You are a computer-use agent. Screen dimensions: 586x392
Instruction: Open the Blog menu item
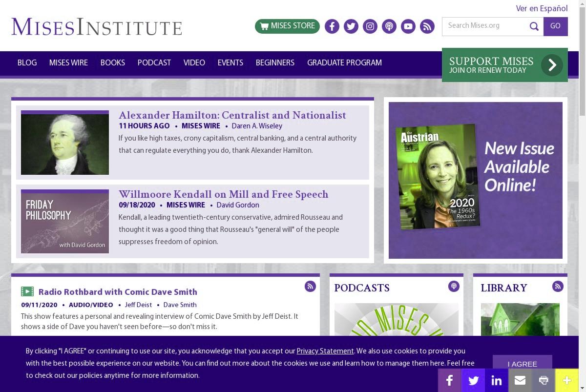coord(27,63)
